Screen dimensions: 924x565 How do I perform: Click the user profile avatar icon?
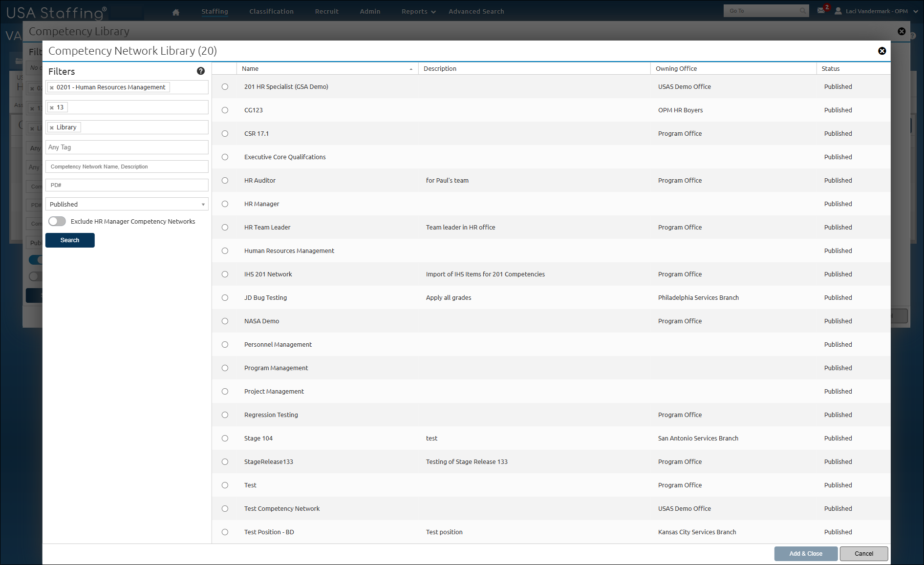838,11
